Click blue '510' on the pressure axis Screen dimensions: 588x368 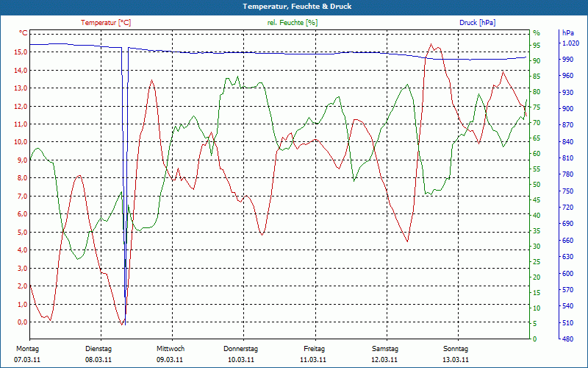tap(568, 323)
